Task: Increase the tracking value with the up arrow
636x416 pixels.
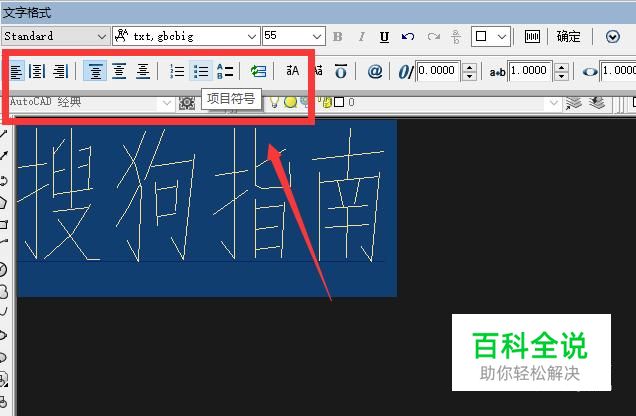Action: (561, 67)
